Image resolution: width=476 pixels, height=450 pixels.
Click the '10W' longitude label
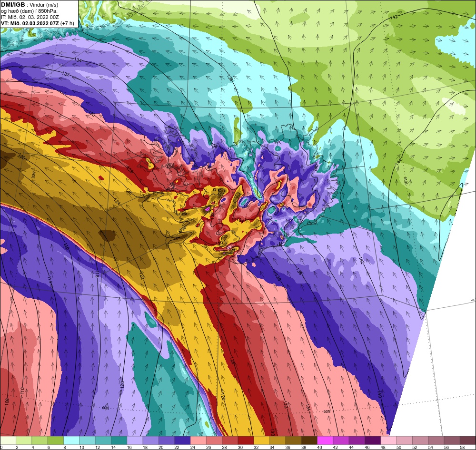[406, 181]
